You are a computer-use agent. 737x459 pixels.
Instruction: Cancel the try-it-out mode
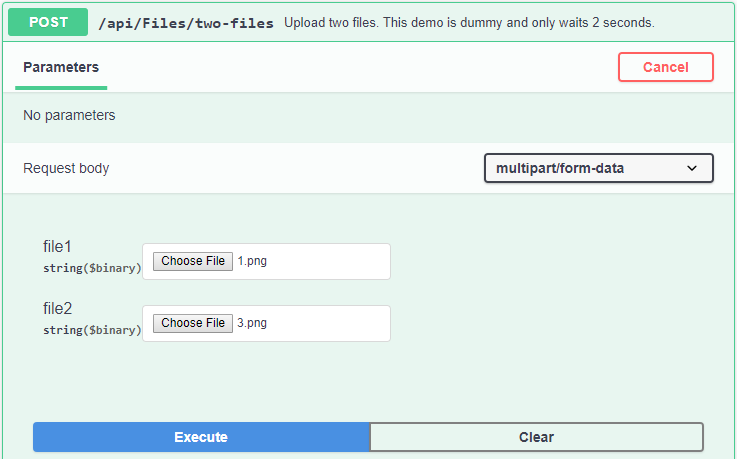click(666, 67)
